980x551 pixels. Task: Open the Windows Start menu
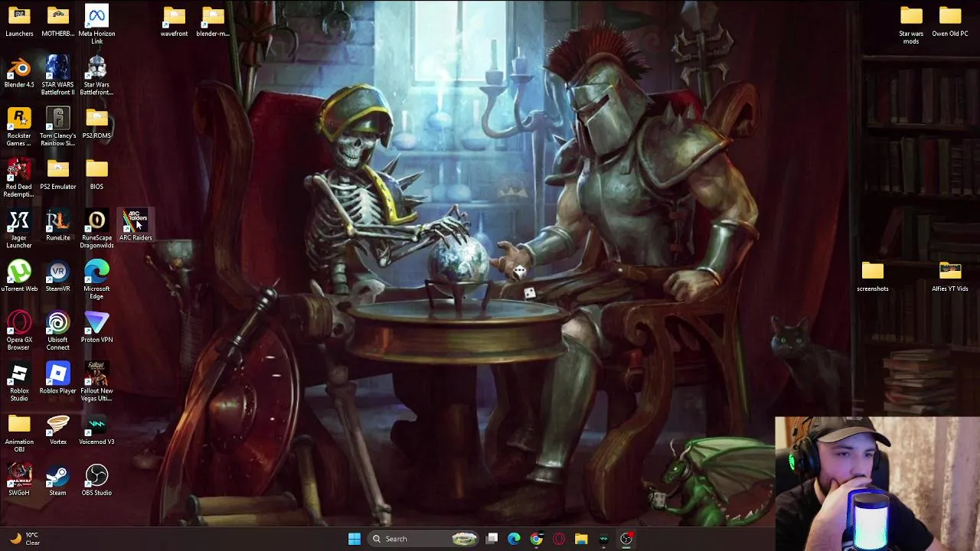(354, 539)
